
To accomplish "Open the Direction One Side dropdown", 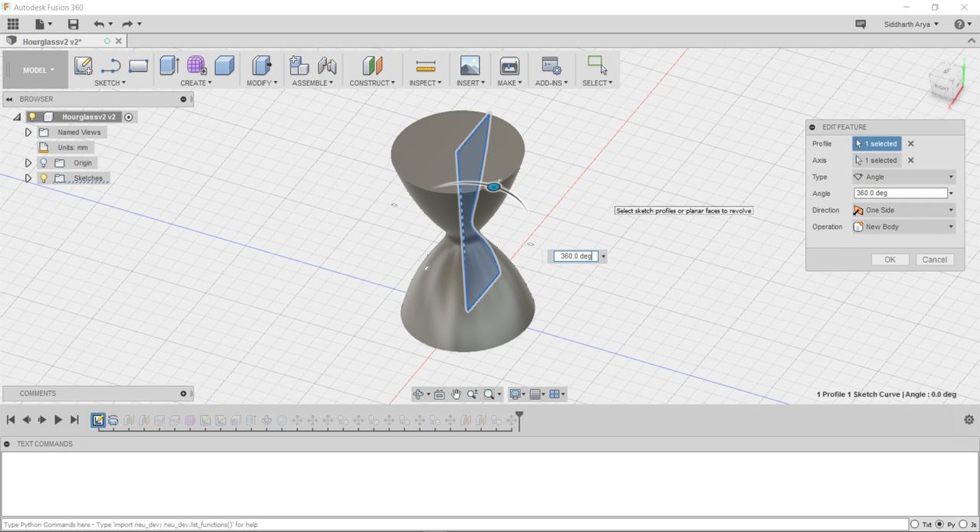I will (x=904, y=210).
